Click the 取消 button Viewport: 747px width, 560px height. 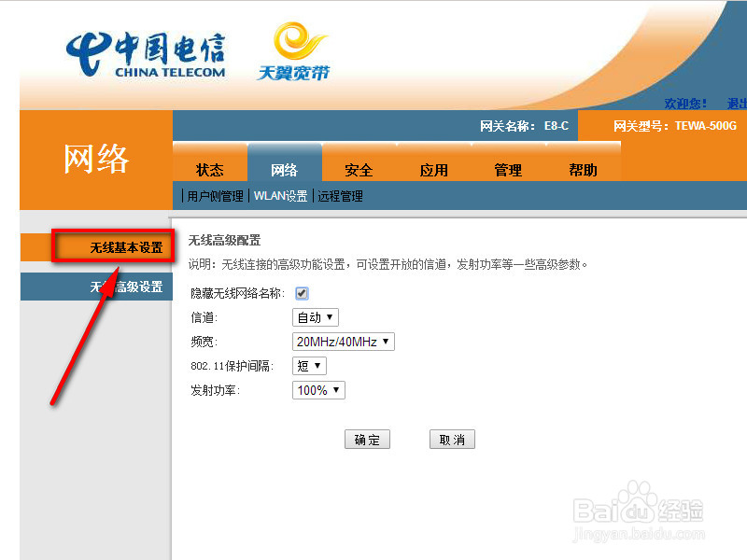(452, 440)
